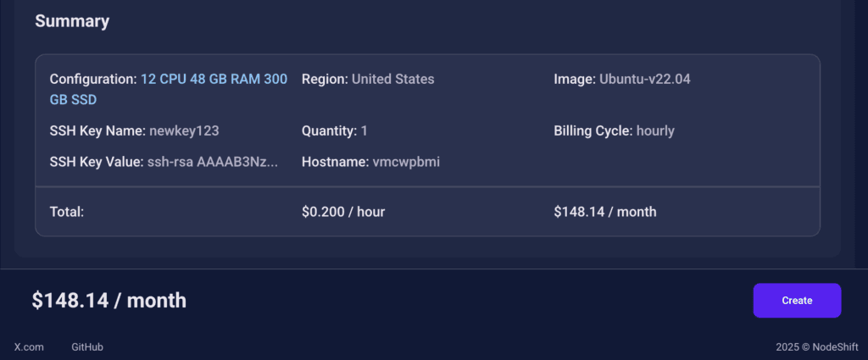Screen dimensions: 868x360
Task: Click the Billing Cycle hourly value
Action: 655,131
